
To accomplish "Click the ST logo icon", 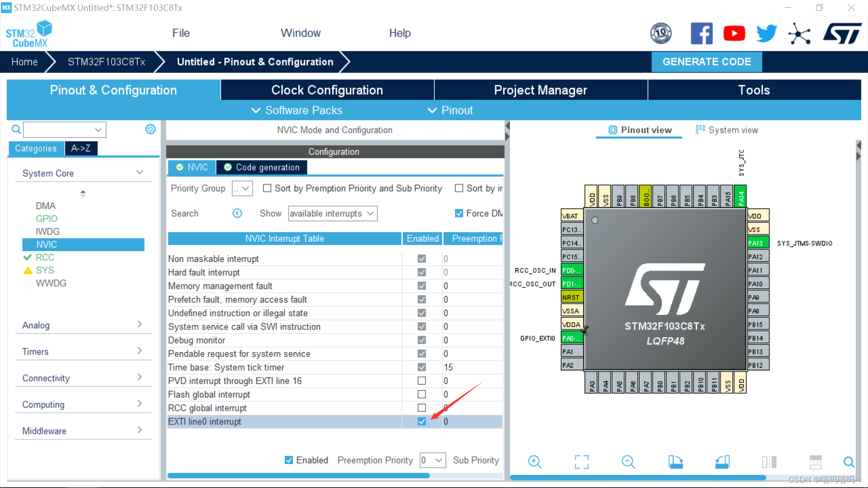I will pos(843,33).
